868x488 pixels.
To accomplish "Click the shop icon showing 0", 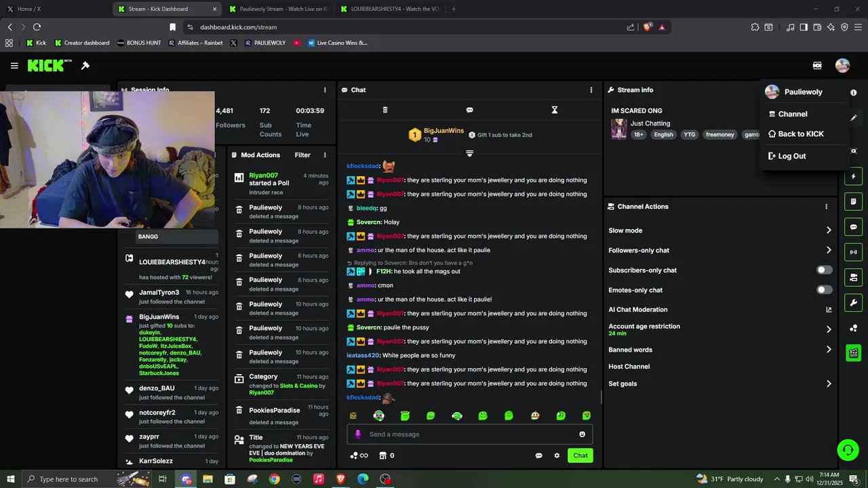I will (386, 455).
